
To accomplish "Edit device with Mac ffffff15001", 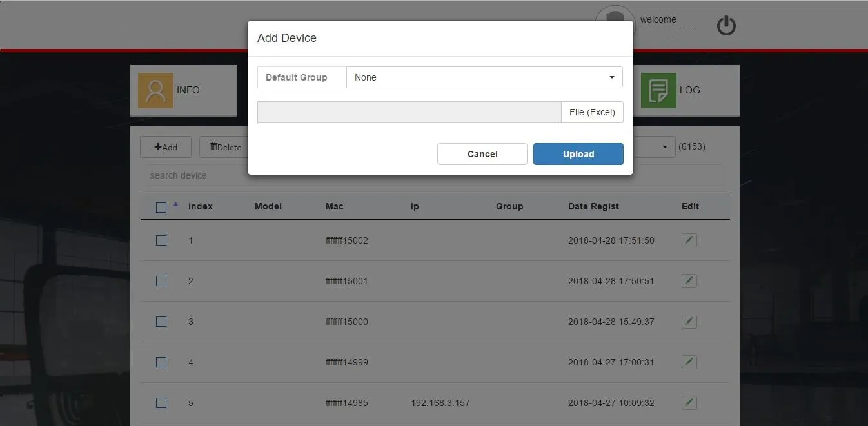I will pyautogui.click(x=689, y=280).
